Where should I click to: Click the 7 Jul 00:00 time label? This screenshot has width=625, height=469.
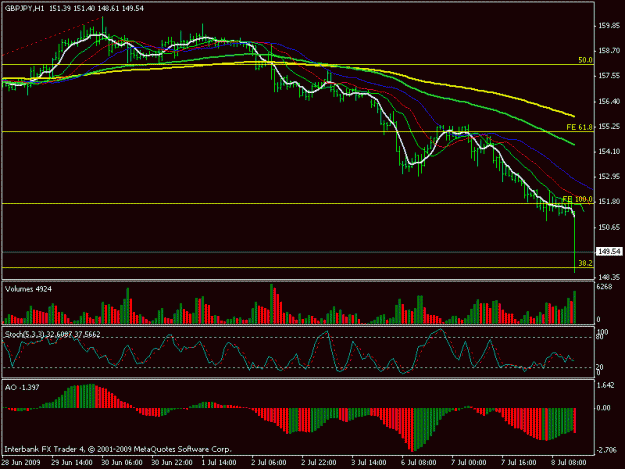click(x=469, y=462)
